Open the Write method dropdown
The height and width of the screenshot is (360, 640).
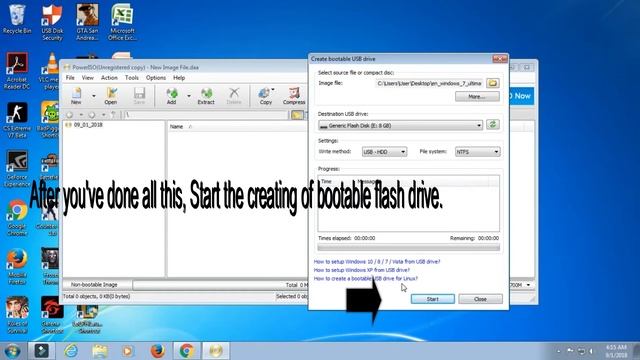(x=384, y=152)
